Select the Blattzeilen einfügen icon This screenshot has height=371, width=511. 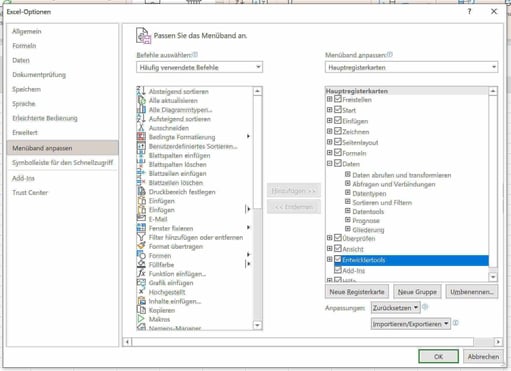(141, 173)
